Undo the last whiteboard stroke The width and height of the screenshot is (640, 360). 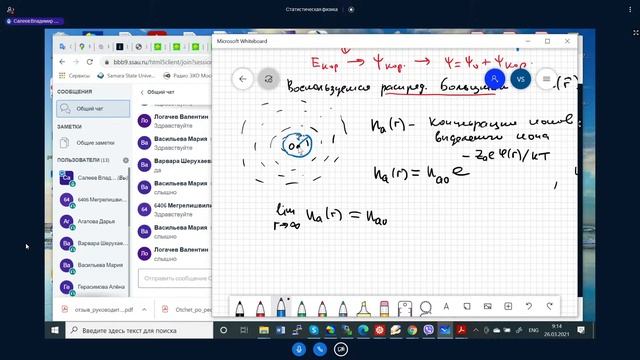529,306
